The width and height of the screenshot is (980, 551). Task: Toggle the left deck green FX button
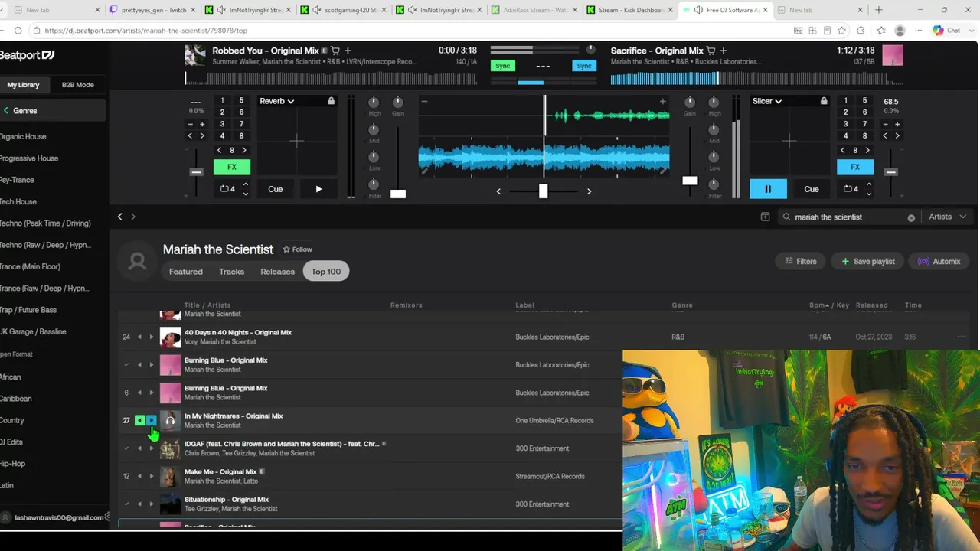(232, 167)
